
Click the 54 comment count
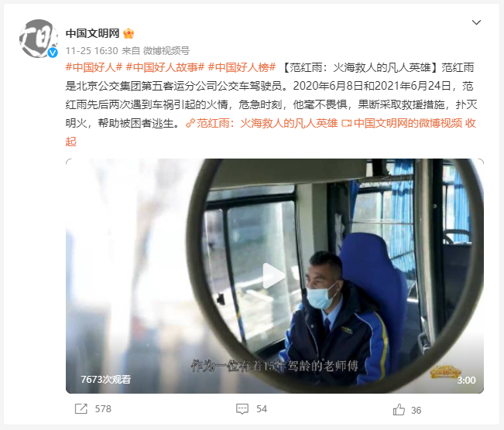coord(262,409)
